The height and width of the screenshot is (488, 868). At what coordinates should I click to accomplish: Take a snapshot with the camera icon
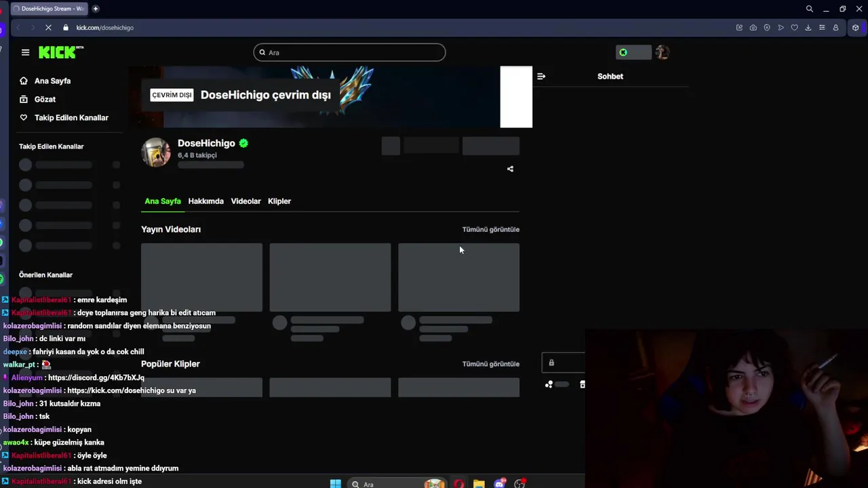[753, 28]
